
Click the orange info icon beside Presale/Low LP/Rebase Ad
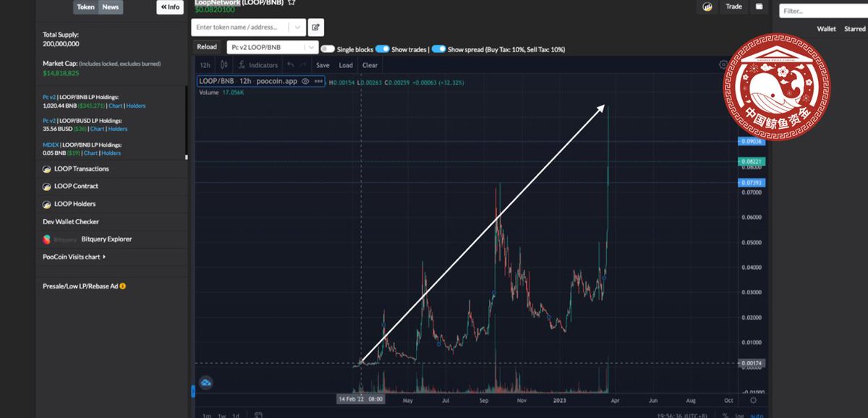123,286
